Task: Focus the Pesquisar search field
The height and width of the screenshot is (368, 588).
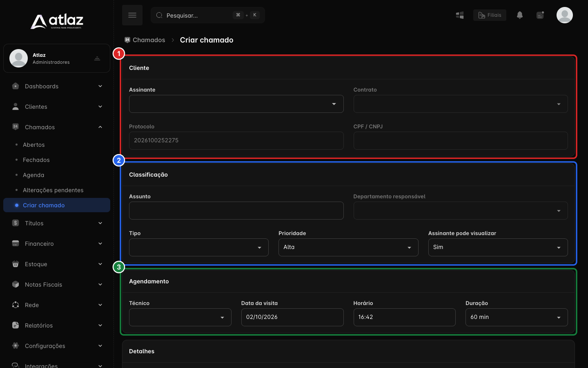Action: [208, 15]
